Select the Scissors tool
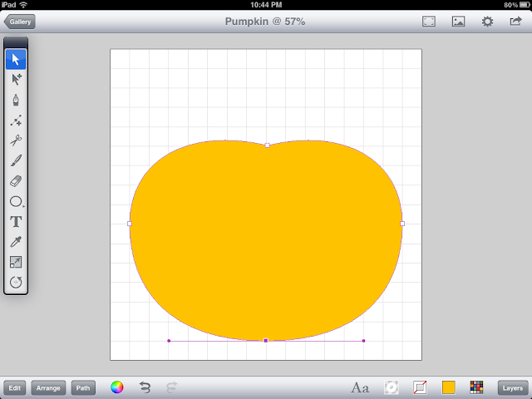532x399 pixels. (x=16, y=140)
